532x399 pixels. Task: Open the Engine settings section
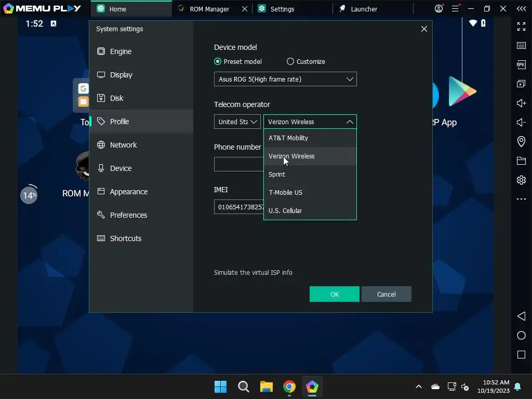tap(141, 51)
